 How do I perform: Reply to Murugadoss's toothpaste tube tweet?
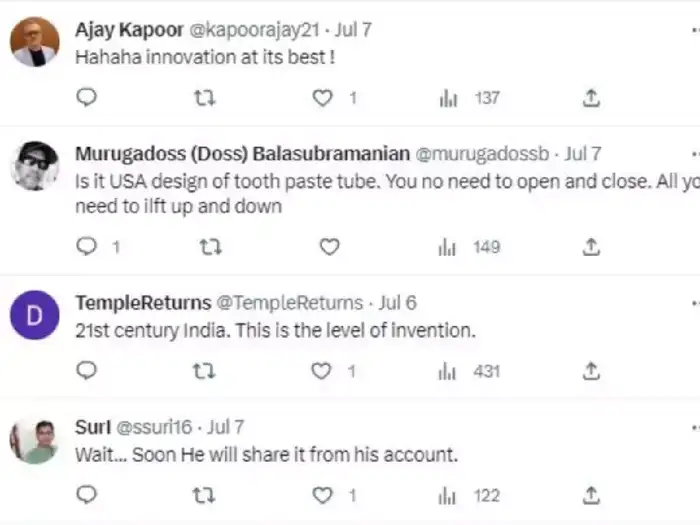point(87,246)
